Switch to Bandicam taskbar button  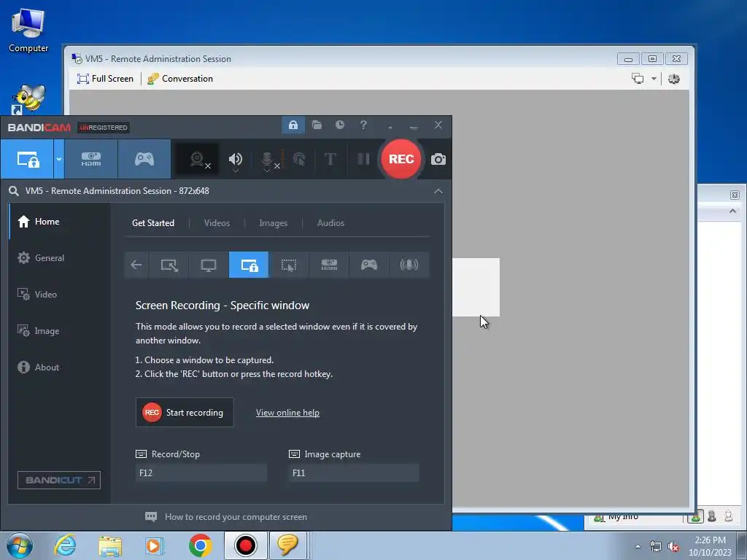click(246, 545)
